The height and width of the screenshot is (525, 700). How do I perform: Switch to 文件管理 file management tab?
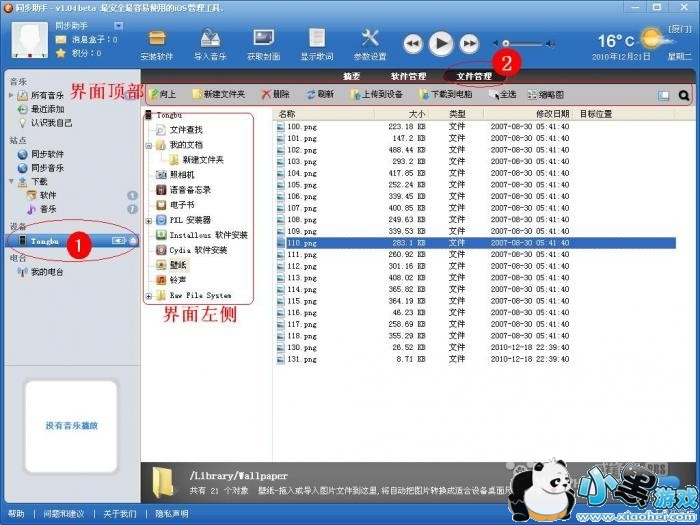click(x=474, y=76)
